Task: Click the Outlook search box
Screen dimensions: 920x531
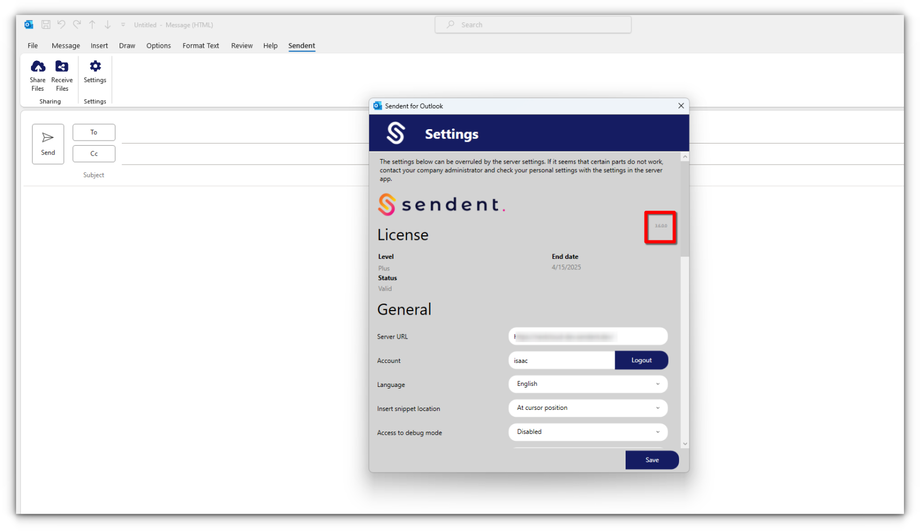Action: [x=533, y=25]
